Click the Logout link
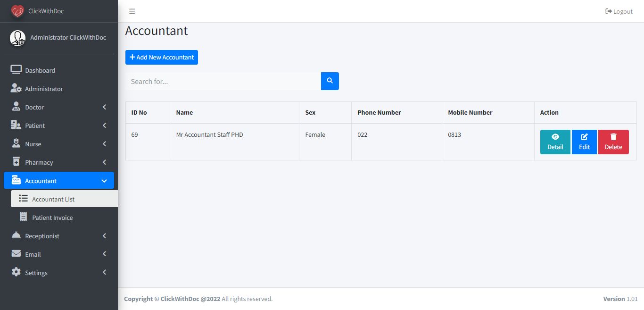644x310 pixels. pos(619,11)
